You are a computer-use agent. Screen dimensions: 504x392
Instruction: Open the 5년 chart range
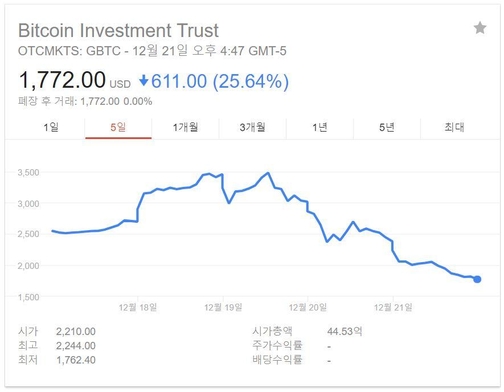387,127
